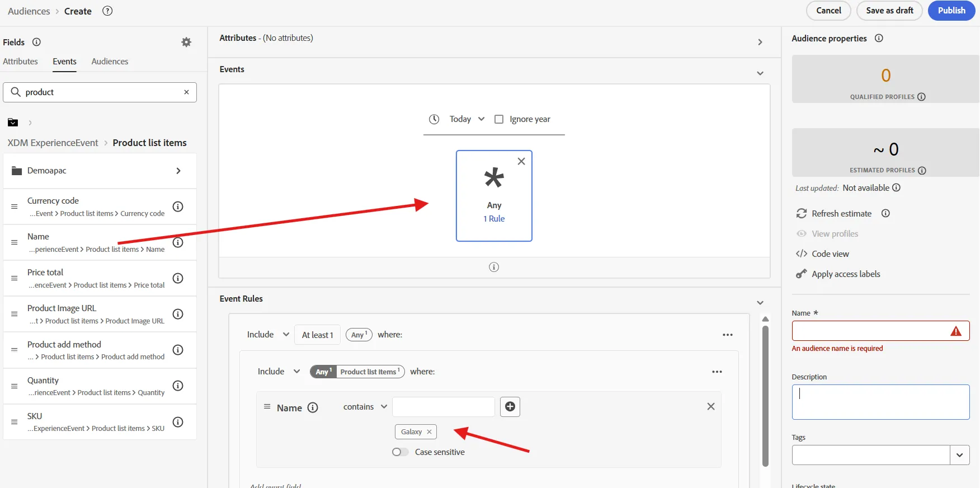Viewport: 980px width, 488px height.
Task: Show info for Currency code field
Action: pos(178,207)
